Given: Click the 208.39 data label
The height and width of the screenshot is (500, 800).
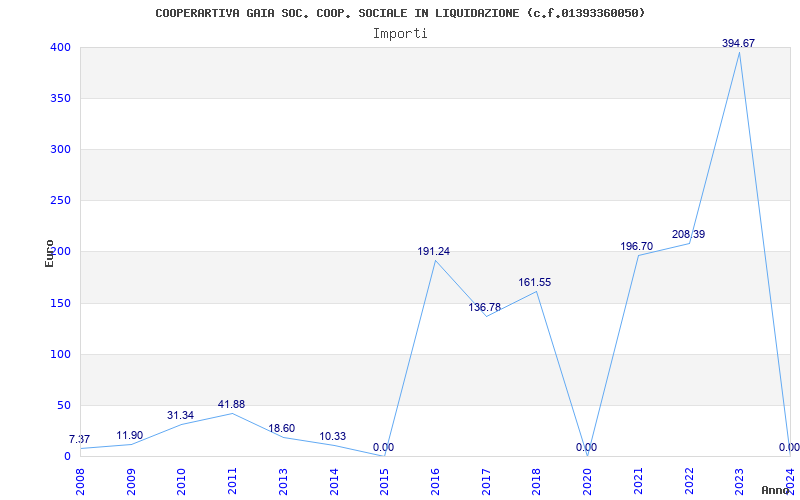Looking at the screenshot, I should [x=688, y=234].
